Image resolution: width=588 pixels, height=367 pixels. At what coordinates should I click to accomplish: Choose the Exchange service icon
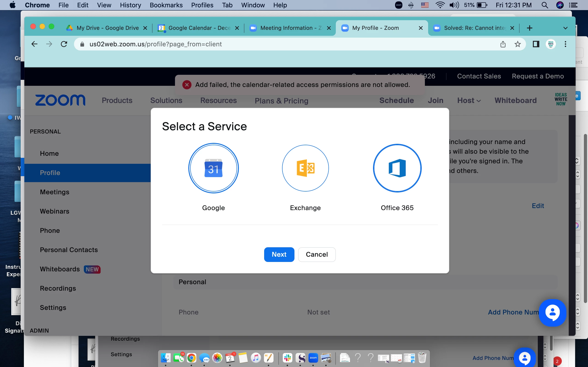[305, 168]
